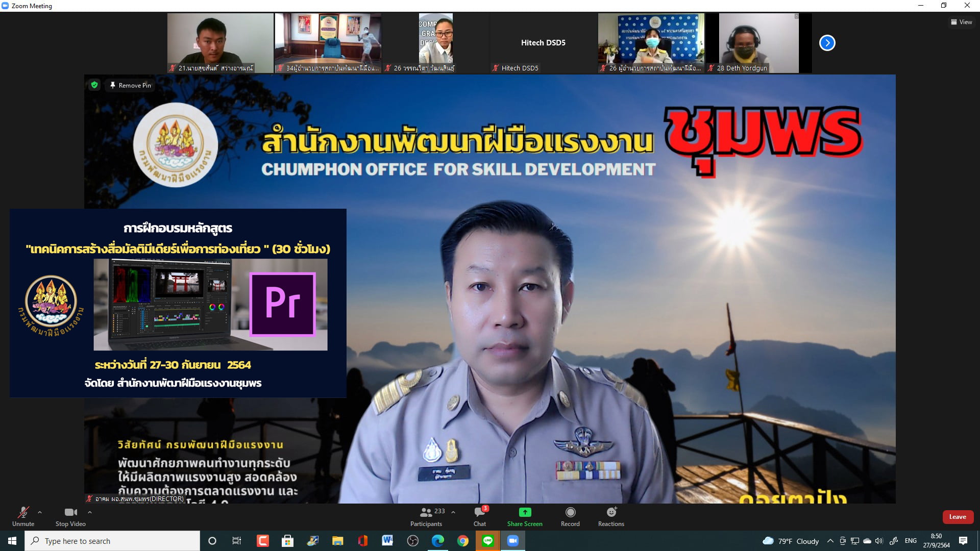980x551 pixels.
Task: Open the View layout menu
Action: (x=961, y=22)
